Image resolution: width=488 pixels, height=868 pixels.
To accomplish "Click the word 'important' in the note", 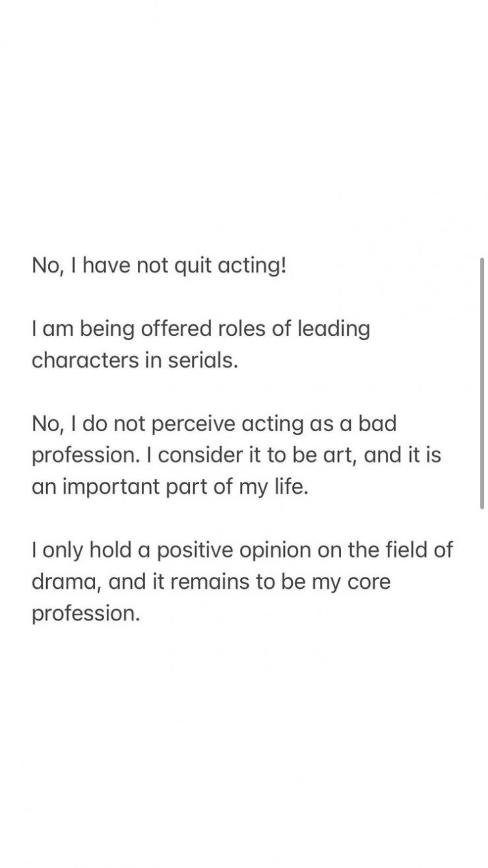I will click(x=102, y=488).
